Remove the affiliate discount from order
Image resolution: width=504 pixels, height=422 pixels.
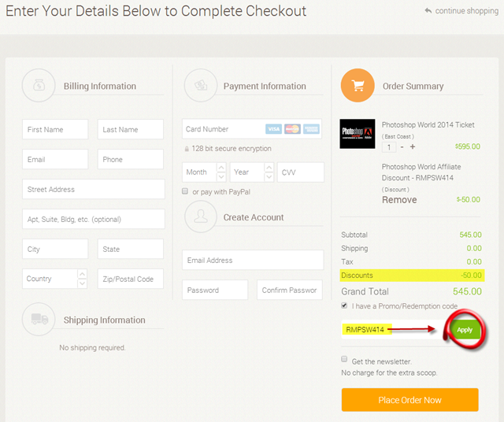click(399, 200)
